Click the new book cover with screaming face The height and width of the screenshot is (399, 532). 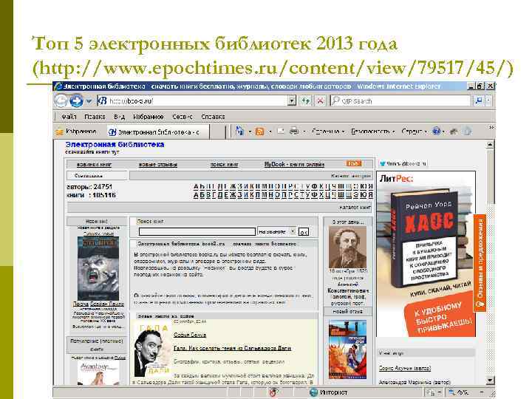point(98,268)
